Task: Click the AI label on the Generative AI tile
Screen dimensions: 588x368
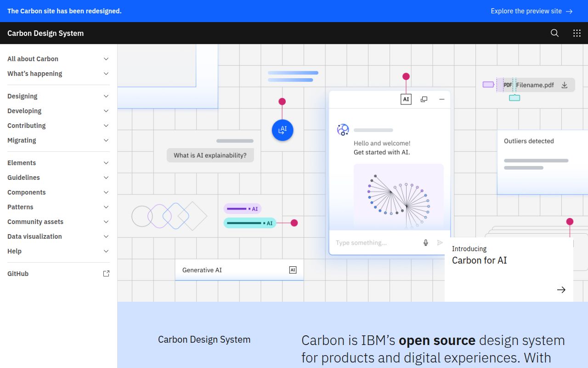Action: [293, 270]
